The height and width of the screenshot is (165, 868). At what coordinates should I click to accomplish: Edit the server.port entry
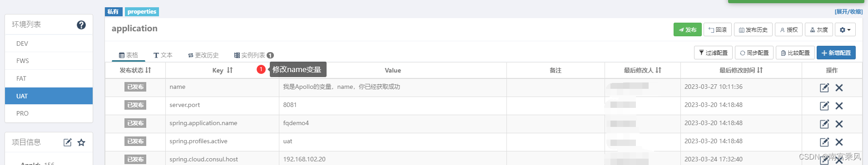point(824,106)
